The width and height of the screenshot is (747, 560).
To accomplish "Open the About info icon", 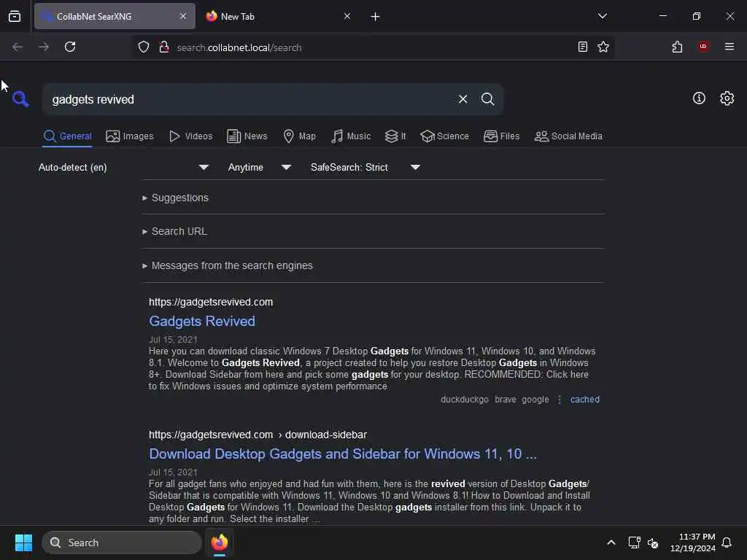I will coord(699,98).
